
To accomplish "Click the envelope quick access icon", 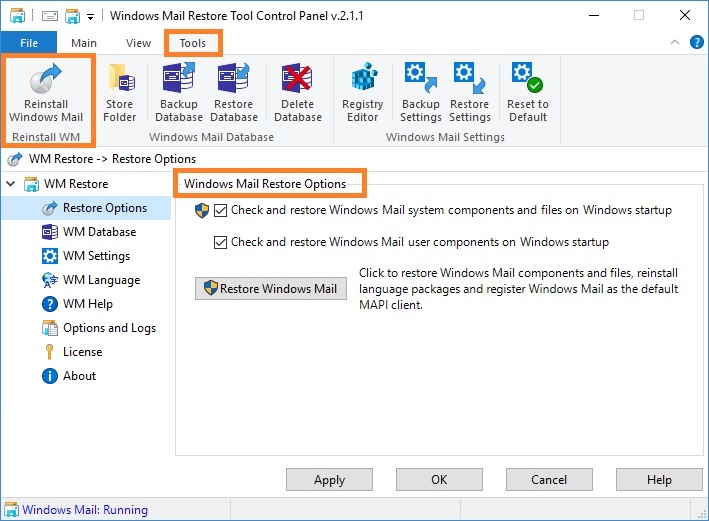I will click(x=50, y=16).
